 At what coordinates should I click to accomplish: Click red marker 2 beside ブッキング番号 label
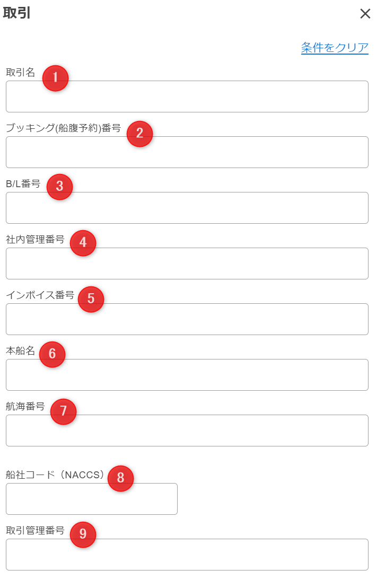point(139,134)
